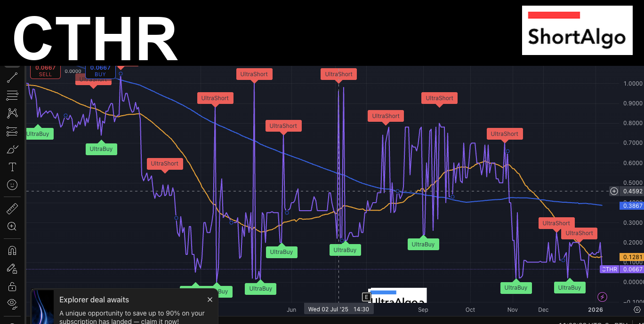Click the purple lightning bolt icon
Image resolution: width=644 pixels, height=324 pixels.
click(602, 297)
